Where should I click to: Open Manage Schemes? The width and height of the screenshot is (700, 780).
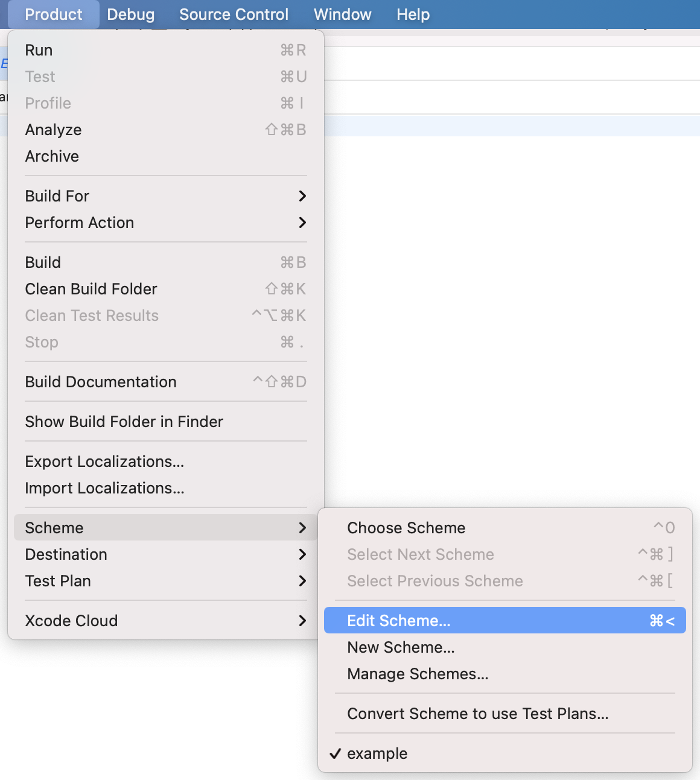[x=418, y=674]
